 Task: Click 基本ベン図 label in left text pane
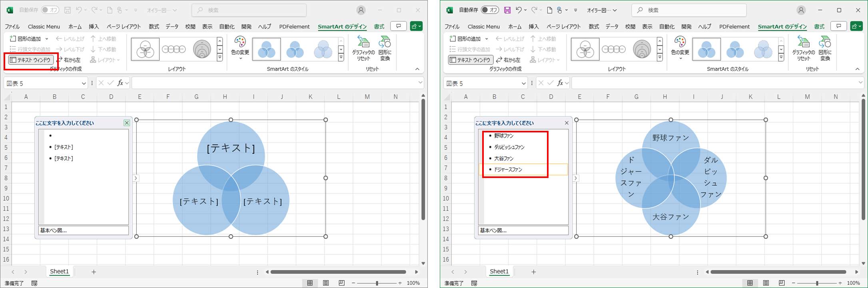tap(54, 230)
